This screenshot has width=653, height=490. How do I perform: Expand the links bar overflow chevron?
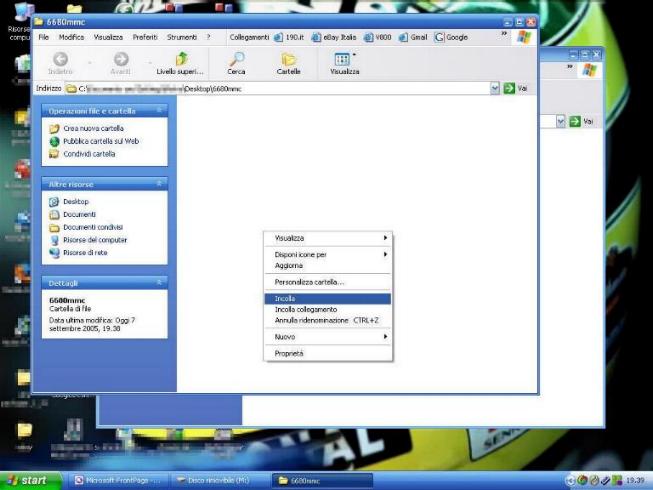(504, 33)
